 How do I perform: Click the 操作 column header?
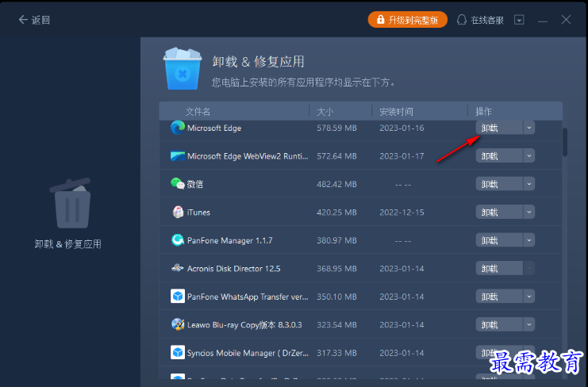(x=483, y=112)
